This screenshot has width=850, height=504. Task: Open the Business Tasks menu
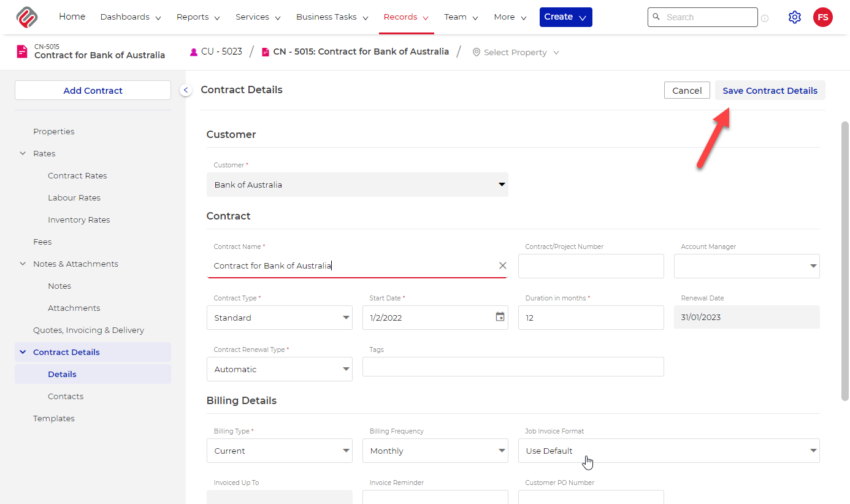332,17
